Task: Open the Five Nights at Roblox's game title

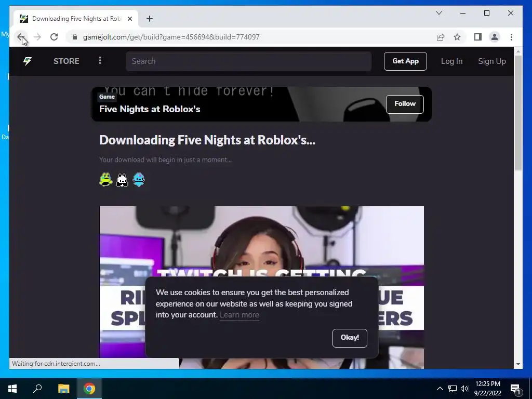Action: 150,109
